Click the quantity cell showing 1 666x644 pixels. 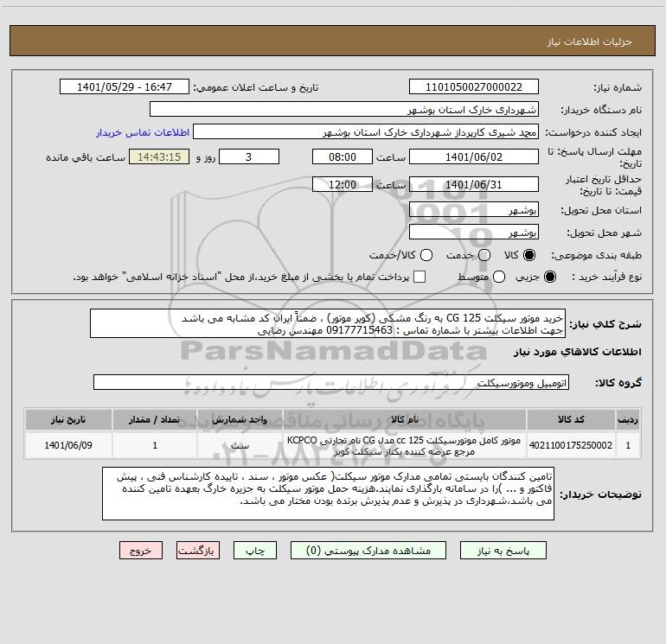(x=155, y=445)
